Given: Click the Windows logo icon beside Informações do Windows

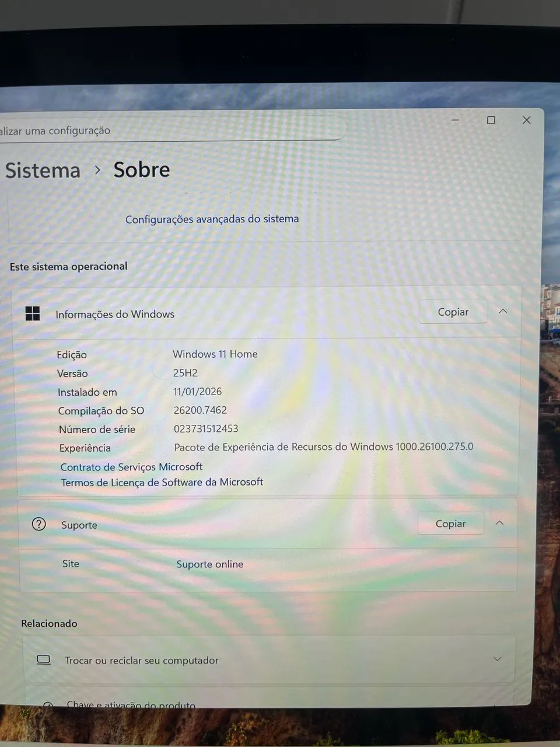Looking at the screenshot, I should 33,314.
